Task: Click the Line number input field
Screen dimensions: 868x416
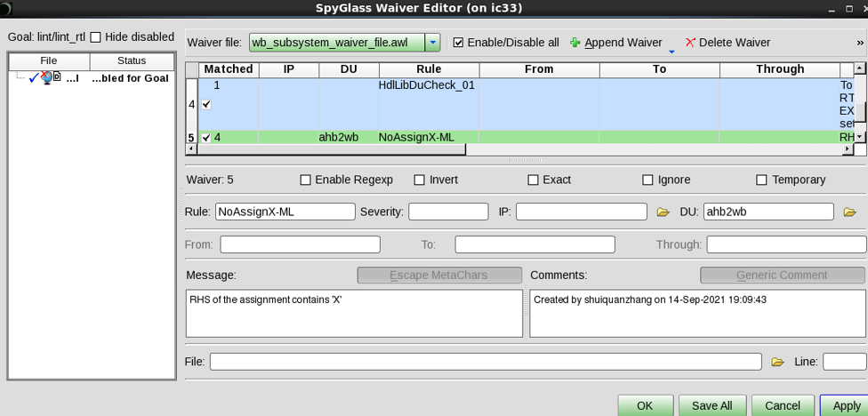Action: pyautogui.click(x=844, y=362)
